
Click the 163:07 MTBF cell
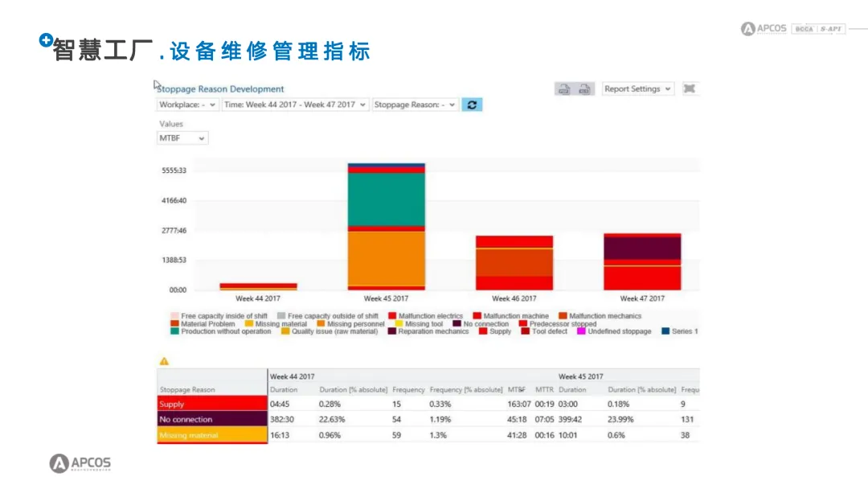point(518,404)
